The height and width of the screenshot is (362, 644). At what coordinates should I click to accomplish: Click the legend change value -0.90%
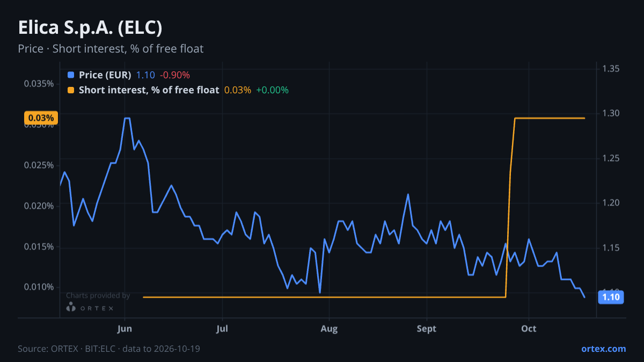[174, 75]
